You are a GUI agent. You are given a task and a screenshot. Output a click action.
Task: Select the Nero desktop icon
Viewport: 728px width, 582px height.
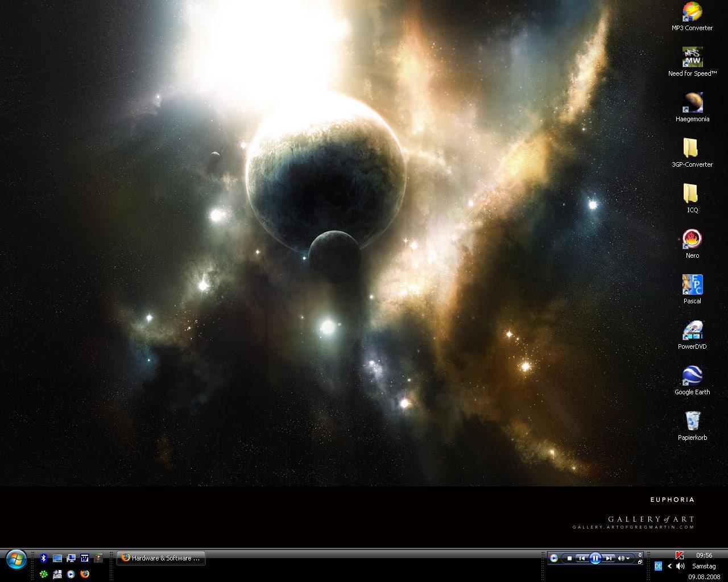click(692, 240)
